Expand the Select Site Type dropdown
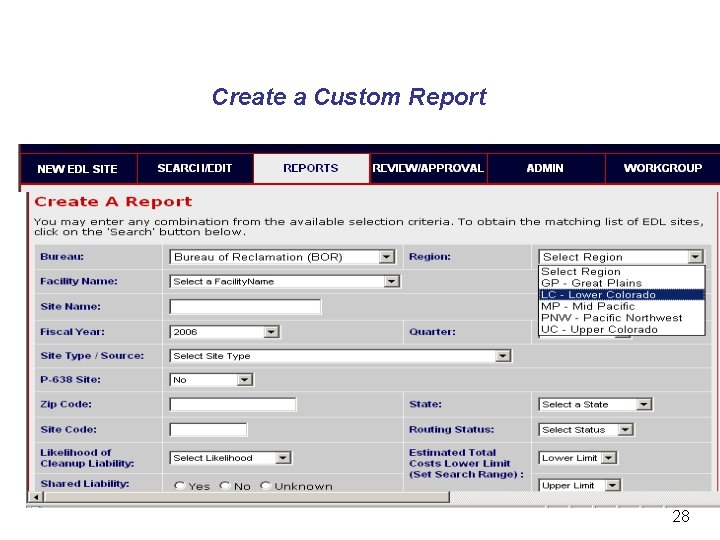 point(340,356)
